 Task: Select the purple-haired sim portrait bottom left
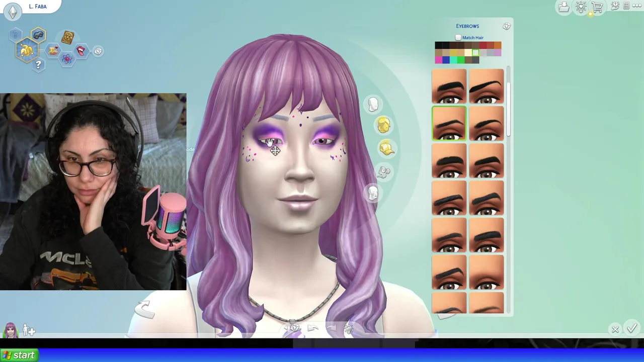point(10,330)
